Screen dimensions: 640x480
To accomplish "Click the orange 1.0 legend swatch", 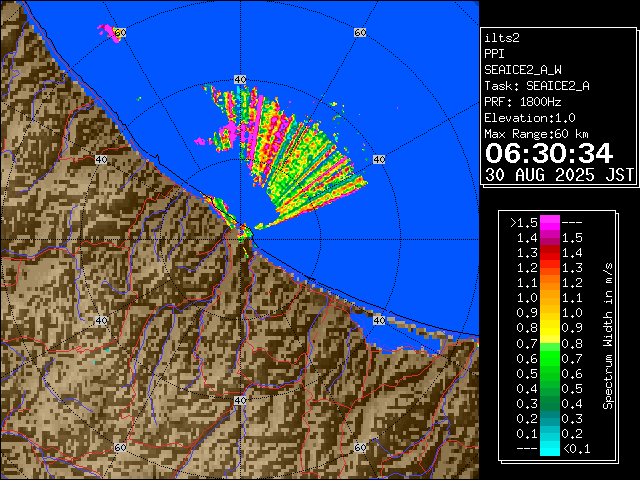I will (x=549, y=297).
